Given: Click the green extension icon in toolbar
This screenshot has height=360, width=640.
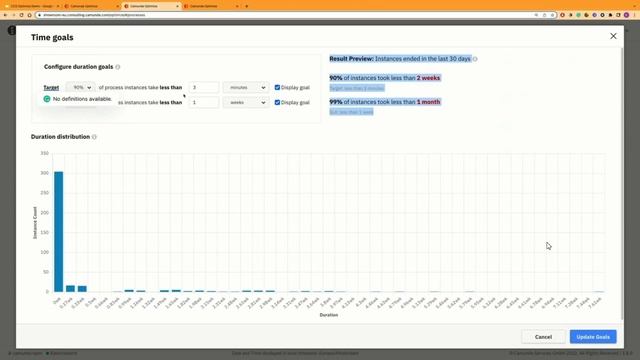Looking at the screenshot, I should click(x=578, y=15).
